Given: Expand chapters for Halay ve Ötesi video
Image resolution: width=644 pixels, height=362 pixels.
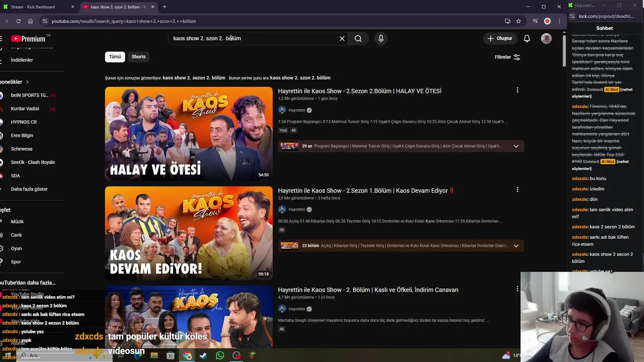Looking at the screenshot, I should click(516, 146).
